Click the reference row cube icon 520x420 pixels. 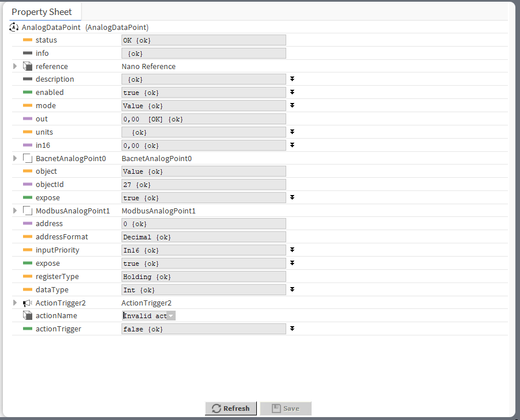(x=27, y=66)
